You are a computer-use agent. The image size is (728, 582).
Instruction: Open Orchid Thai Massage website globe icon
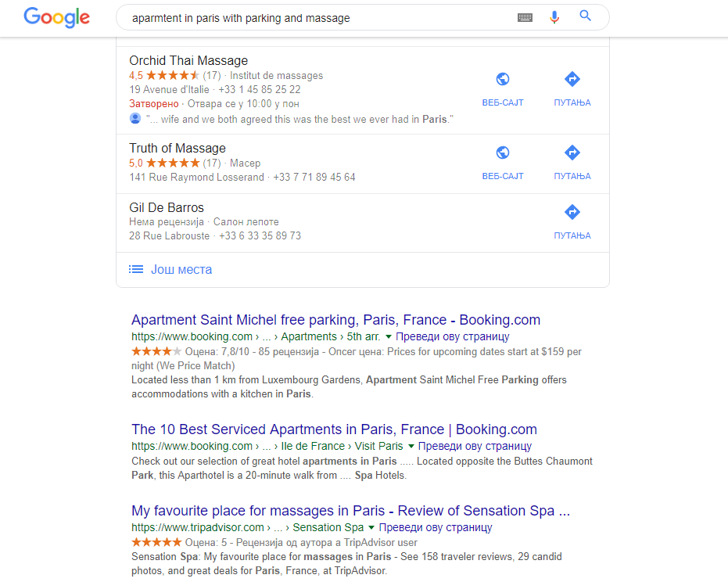tap(503, 79)
